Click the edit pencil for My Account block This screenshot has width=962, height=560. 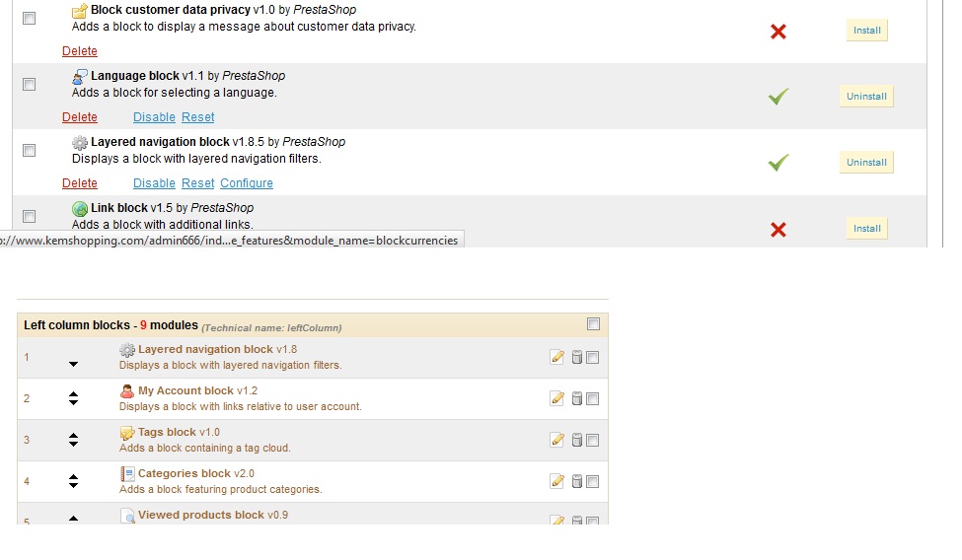tap(557, 398)
